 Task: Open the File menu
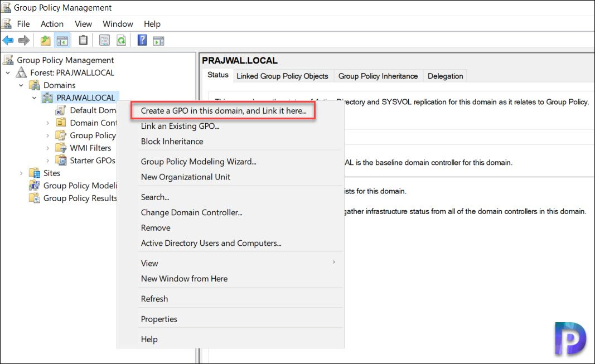tap(23, 24)
